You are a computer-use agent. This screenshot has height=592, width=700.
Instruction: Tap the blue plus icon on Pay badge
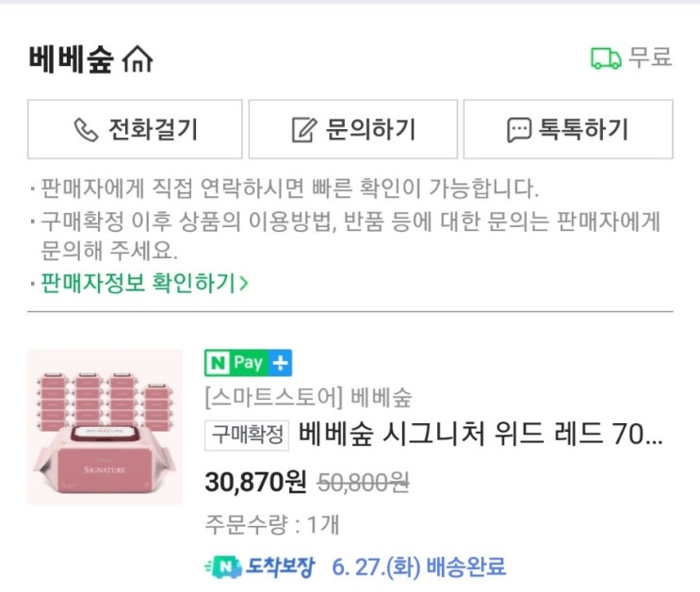click(281, 363)
